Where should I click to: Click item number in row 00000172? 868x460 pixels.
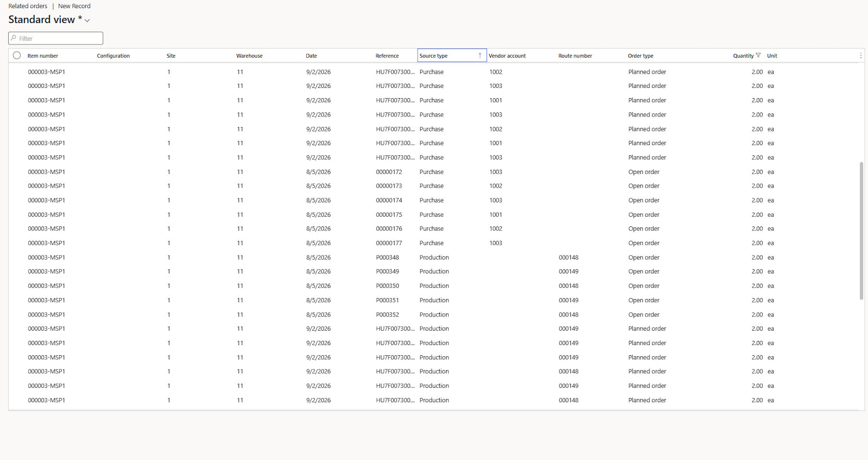[x=46, y=172]
